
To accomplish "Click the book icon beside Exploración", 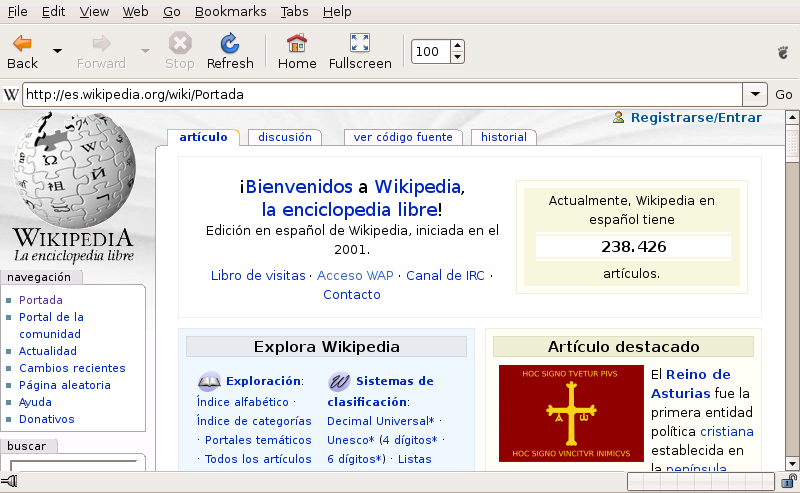I will [209, 381].
